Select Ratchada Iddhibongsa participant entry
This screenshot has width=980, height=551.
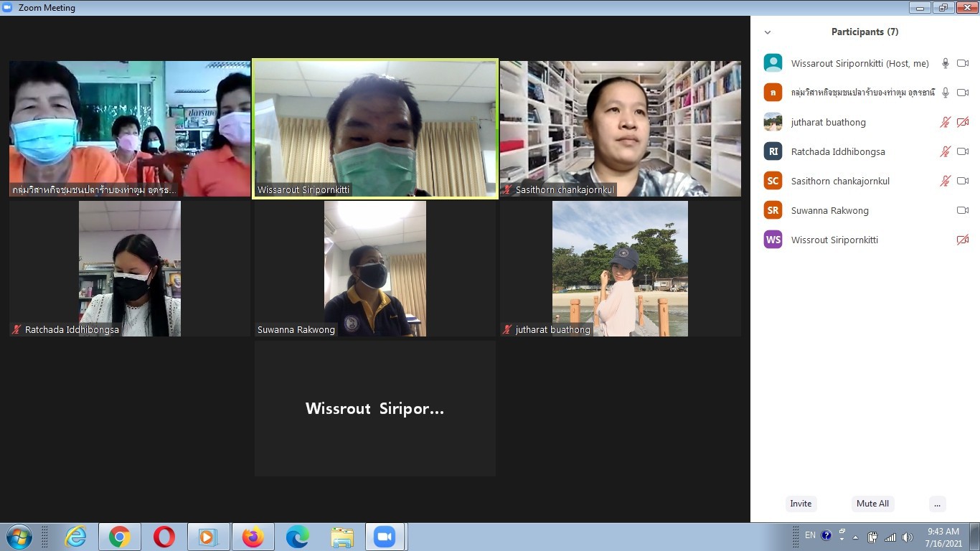[837, 151]
